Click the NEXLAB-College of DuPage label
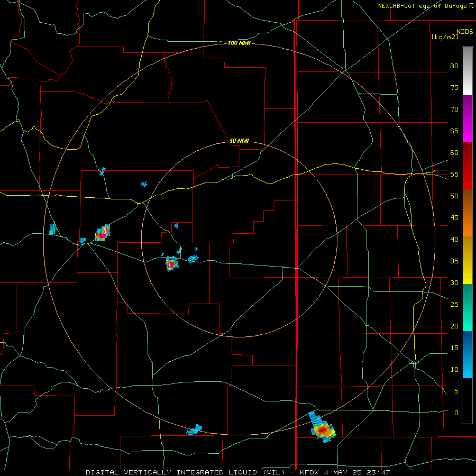 [422, 6]
